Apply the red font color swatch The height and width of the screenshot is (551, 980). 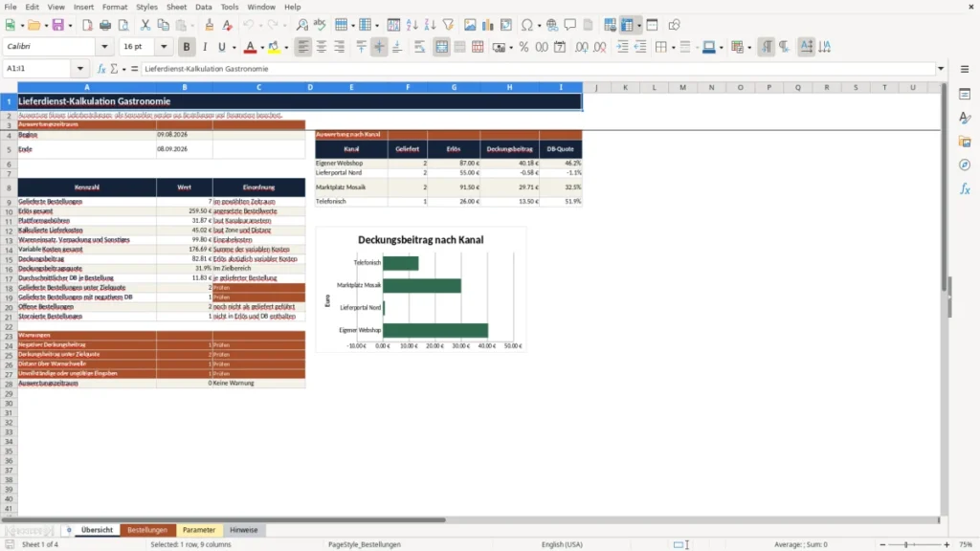(x=250, y=47)
